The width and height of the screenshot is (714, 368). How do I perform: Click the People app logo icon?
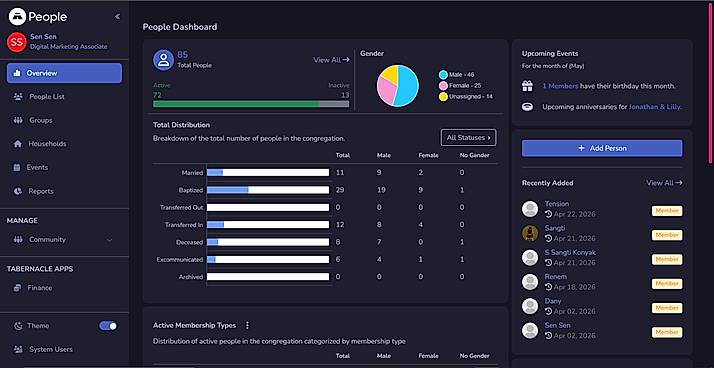tap(17, 17)
